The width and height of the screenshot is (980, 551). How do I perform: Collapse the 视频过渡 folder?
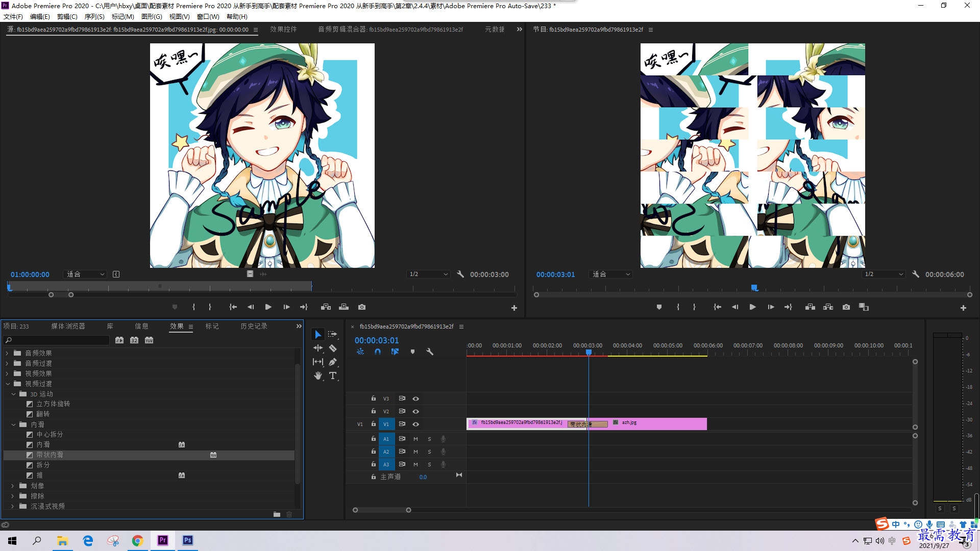8,384
